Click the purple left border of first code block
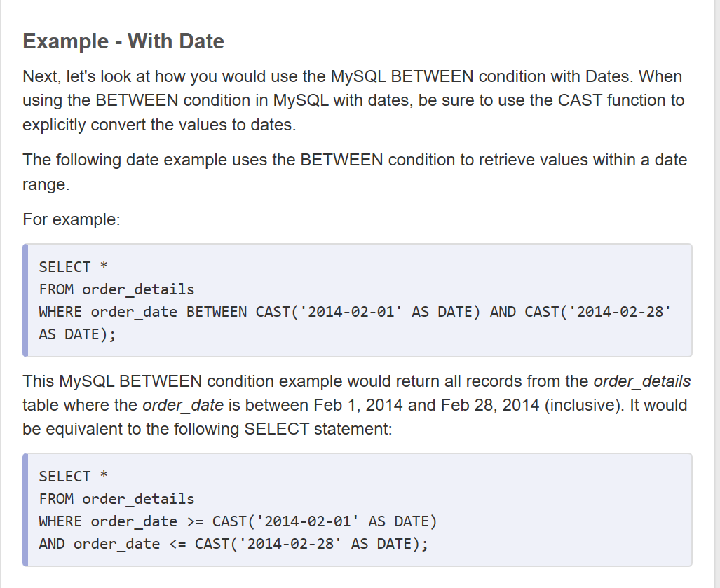This screenshot has height=588, width=720. click(x=25, y=301)
